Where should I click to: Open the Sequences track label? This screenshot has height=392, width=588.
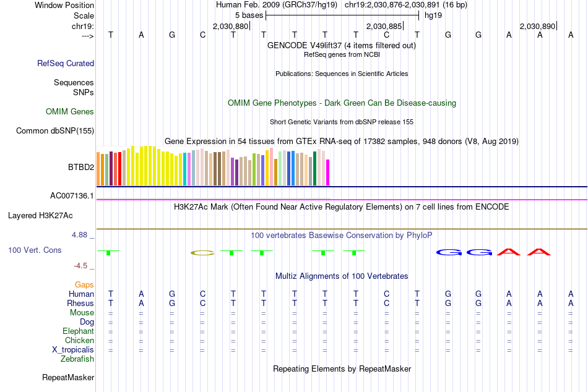pyautogui.click(x=74, y=82)
